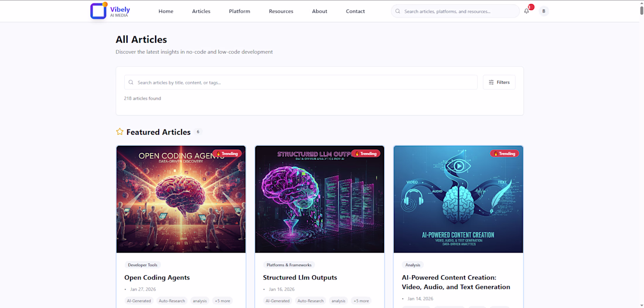Screen dimensions: 644x308
Task: Click the magnifier icon in articles search
Action: pyautogui.click(x=131, y=82)
